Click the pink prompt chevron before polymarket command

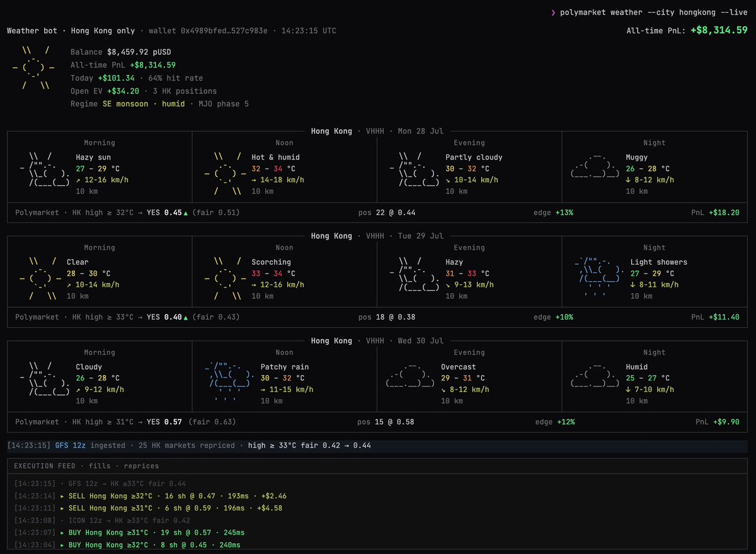(x=553, y=12)
